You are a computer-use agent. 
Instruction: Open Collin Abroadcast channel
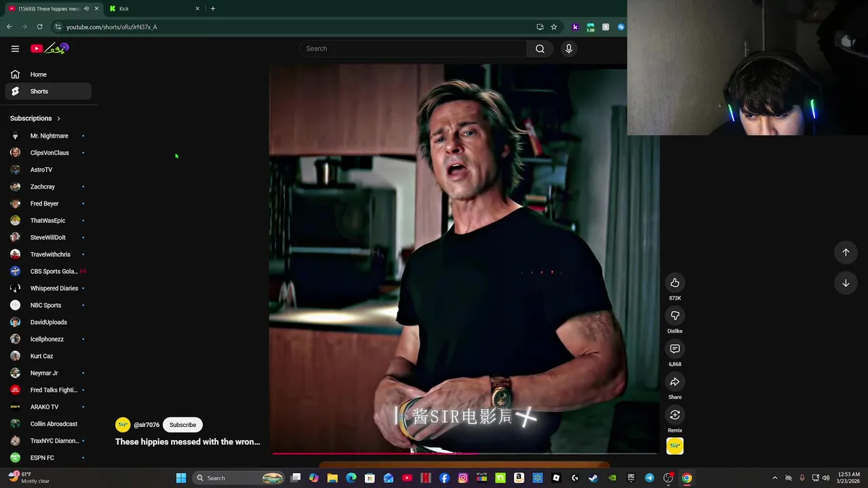click(x=48, y=424)
